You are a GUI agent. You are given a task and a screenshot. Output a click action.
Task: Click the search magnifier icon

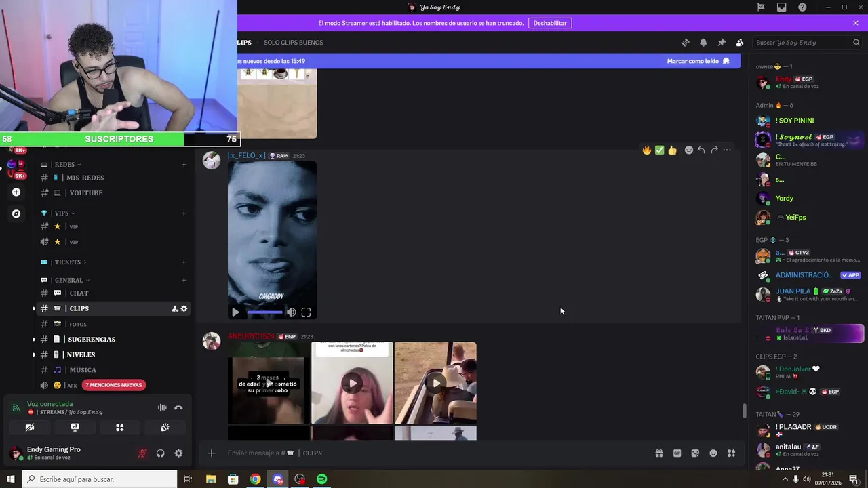856,42
